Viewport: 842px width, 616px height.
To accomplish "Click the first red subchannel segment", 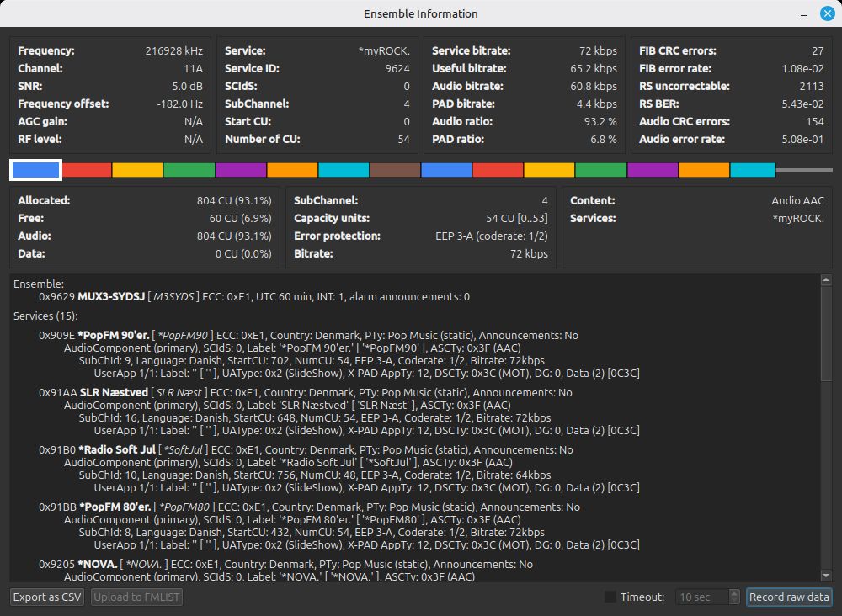I will 87,170.
